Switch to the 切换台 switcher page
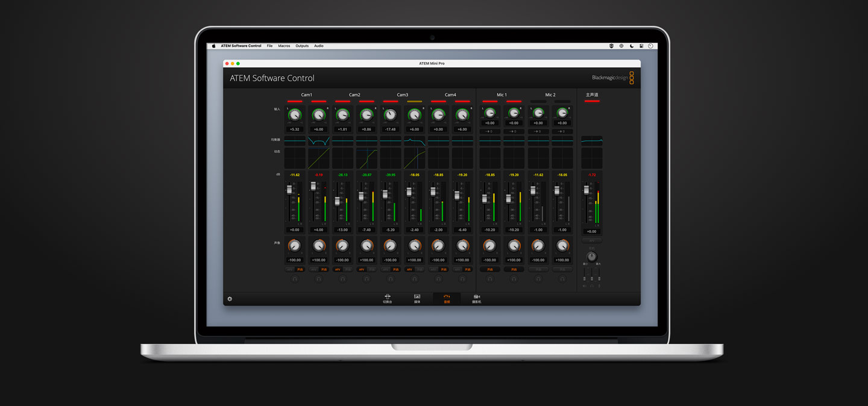This screenshot has width=868, height=406. coord(388,298)
